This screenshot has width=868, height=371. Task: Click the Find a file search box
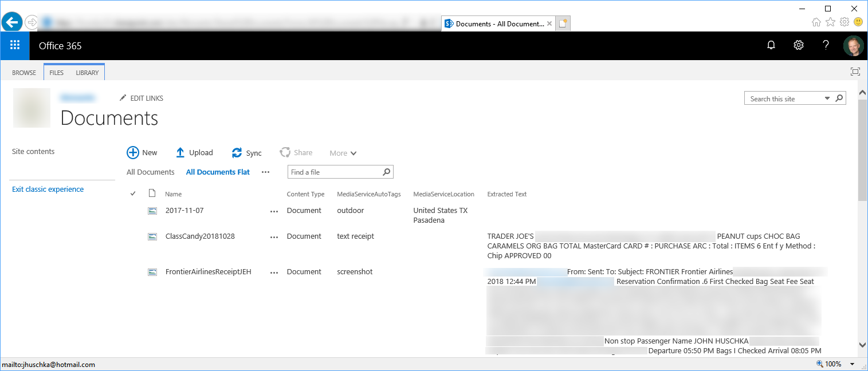[x=334, y=172]
